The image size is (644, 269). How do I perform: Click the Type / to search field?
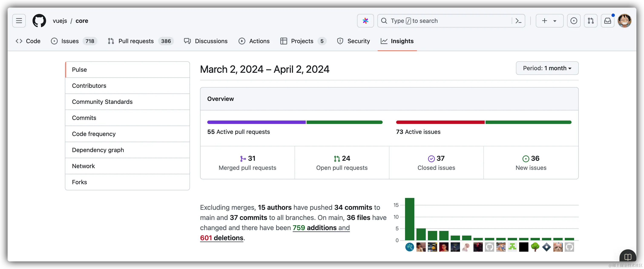coord(445,21)
